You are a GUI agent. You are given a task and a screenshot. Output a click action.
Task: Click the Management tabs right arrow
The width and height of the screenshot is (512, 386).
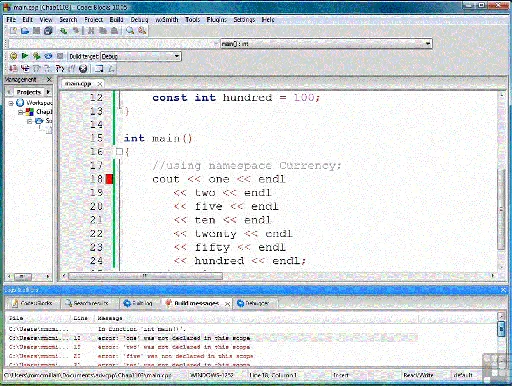(48, 92)
